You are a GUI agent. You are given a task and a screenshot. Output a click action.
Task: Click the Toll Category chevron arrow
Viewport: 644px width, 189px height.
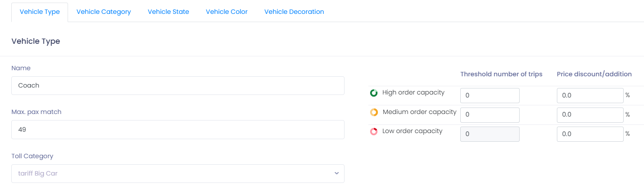coord(336,173)
